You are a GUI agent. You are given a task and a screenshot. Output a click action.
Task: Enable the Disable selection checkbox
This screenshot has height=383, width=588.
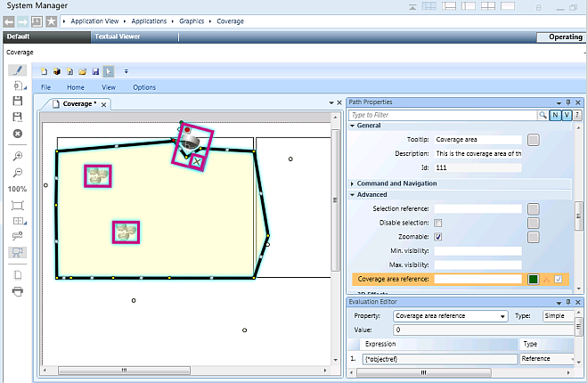click(438, 223)
